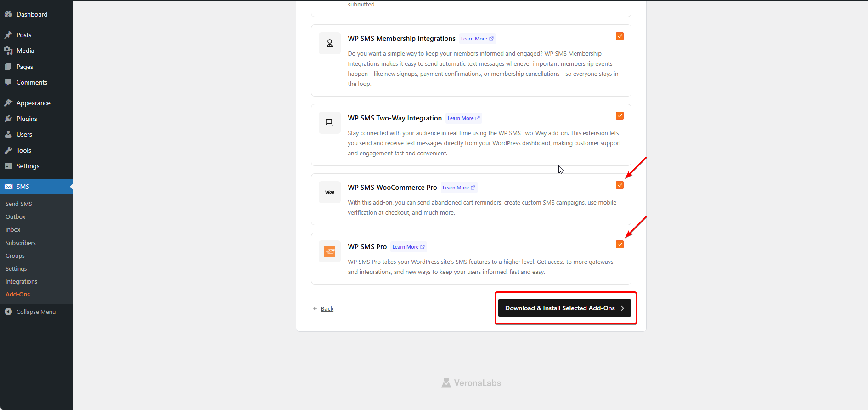This screenshot has width=868, height=410.
Task: Open the Appearance menu
Action: [37, 103]
